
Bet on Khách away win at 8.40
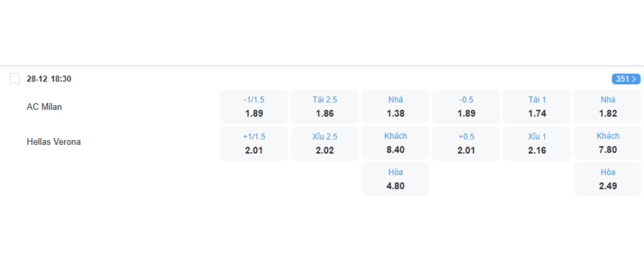tap(395, 143)
